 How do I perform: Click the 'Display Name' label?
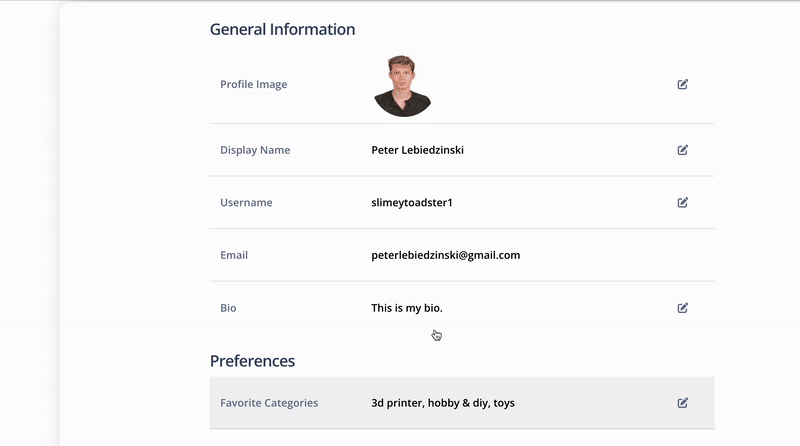click(255, 150)
